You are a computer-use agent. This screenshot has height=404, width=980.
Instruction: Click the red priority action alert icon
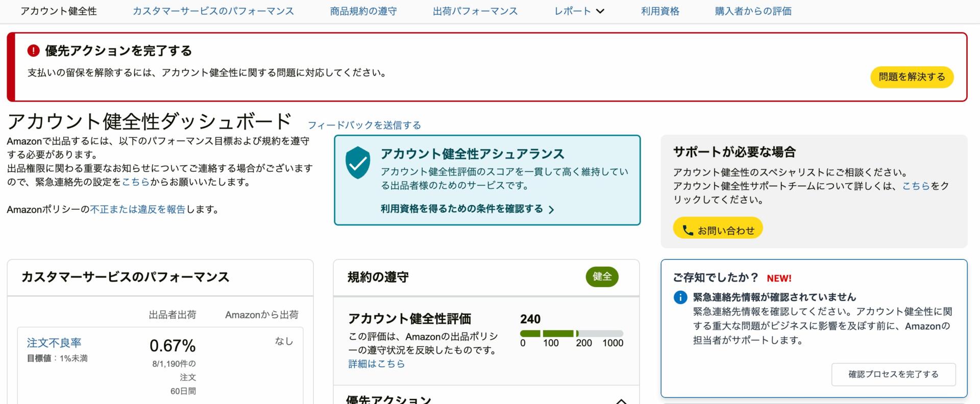click(x=33, y=50)
